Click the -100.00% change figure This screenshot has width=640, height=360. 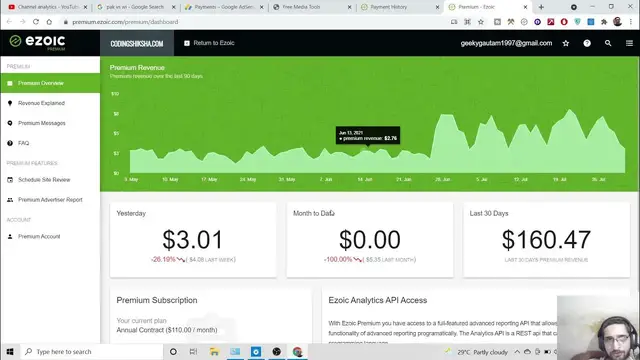(x=338, y=259)
